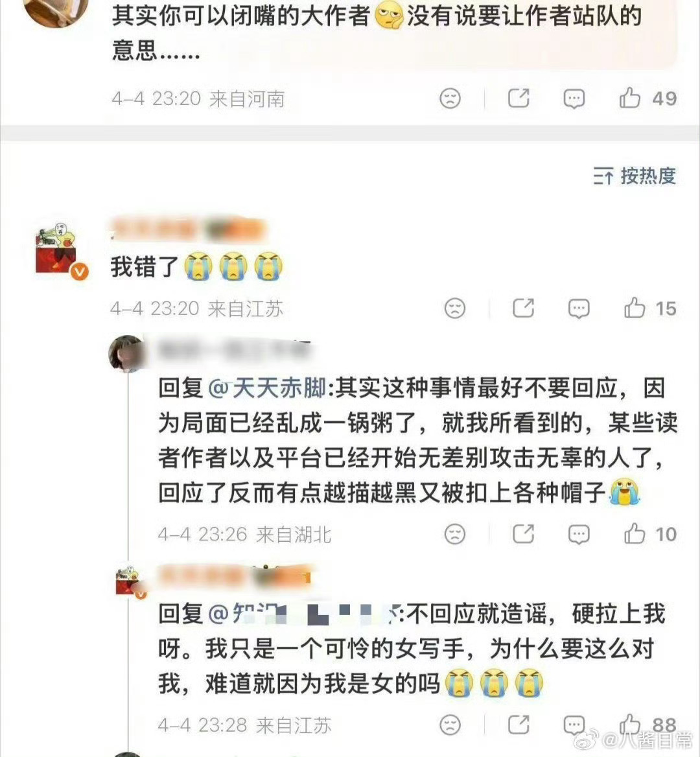This screenshot has height=757, width=700.
Task: Reply to the Henan comment via bubble icon
Action: point(574,99)
